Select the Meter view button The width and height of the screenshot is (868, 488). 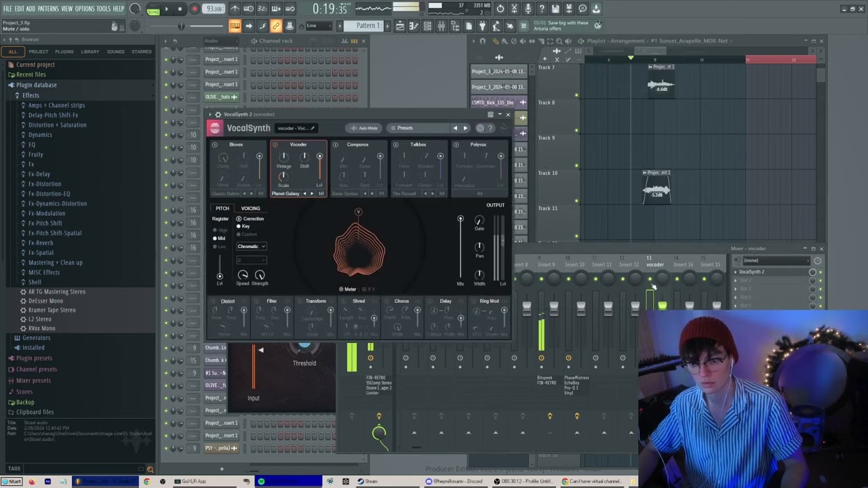pos(348,289)
